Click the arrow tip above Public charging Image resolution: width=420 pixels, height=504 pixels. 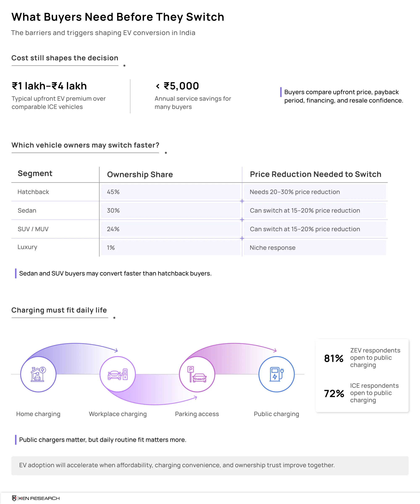pos(275,350)
